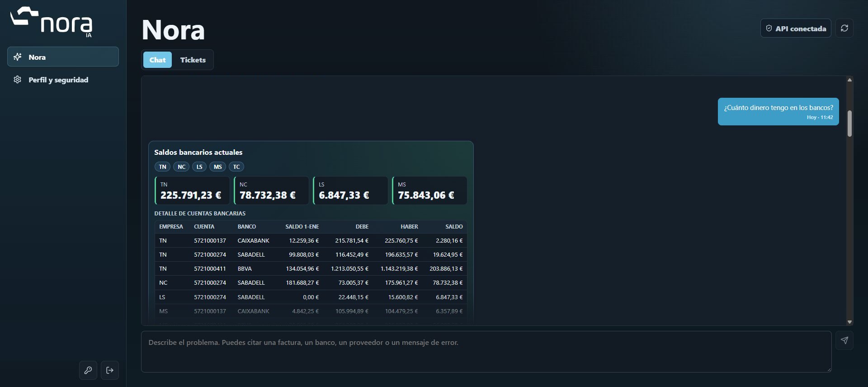Click the EMPRESA column header
Image resolution: width=868 pixels, height=387 pixels.
pyautogui.click(x=171, y=227)
